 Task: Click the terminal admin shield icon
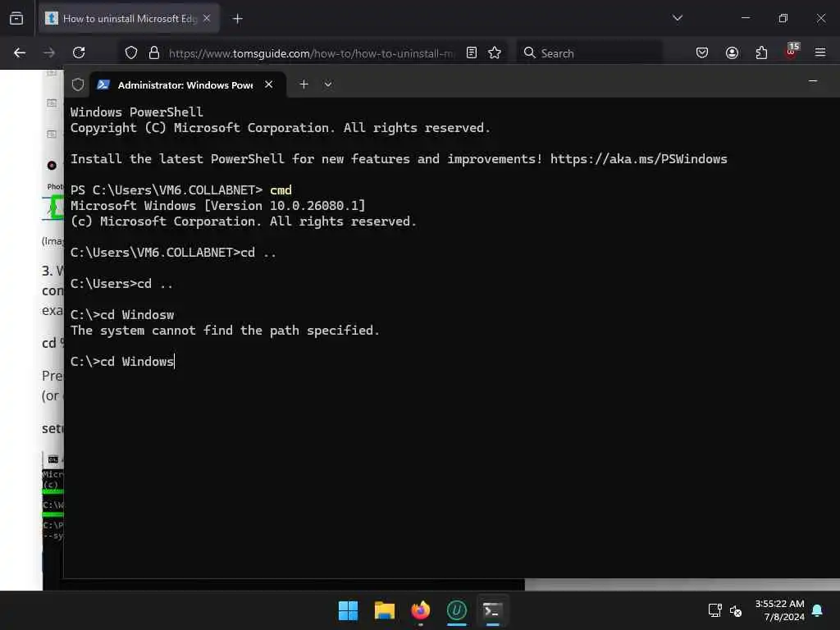pos(78,84)
